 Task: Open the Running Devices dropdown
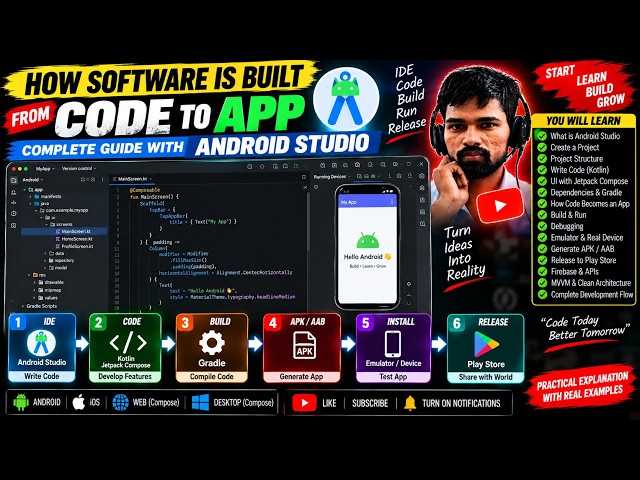pyautogui.click(x=331, y=177)
